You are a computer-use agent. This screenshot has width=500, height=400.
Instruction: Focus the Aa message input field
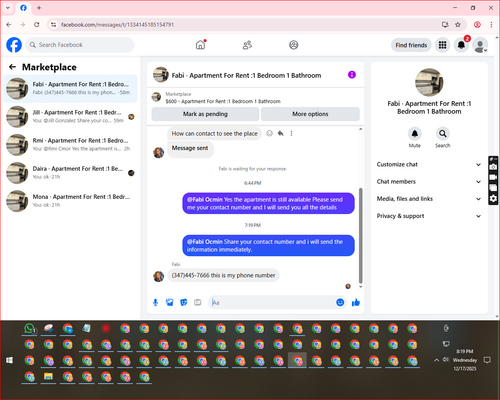click(273, 302)
